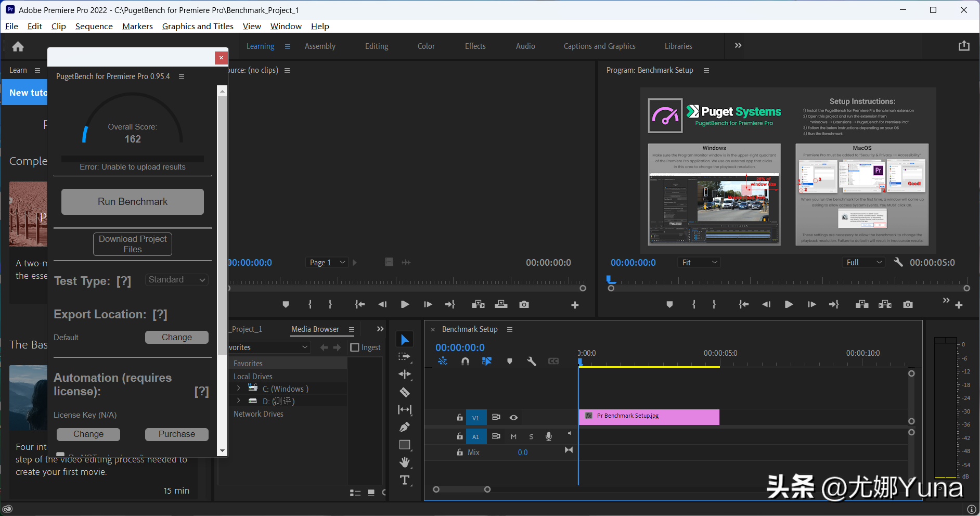
Task: Toggle A1 sync lock
Action: (x=496, y=436)
